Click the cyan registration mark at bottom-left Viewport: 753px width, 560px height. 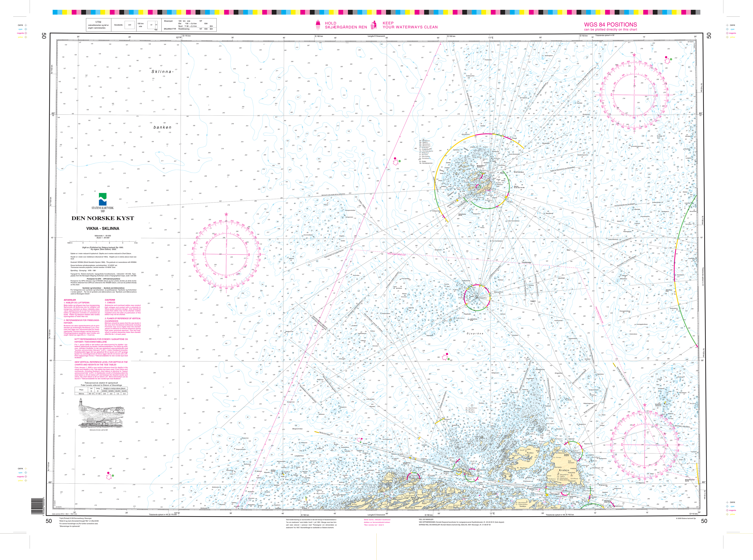pyautogui.click(x=25, y=473)
